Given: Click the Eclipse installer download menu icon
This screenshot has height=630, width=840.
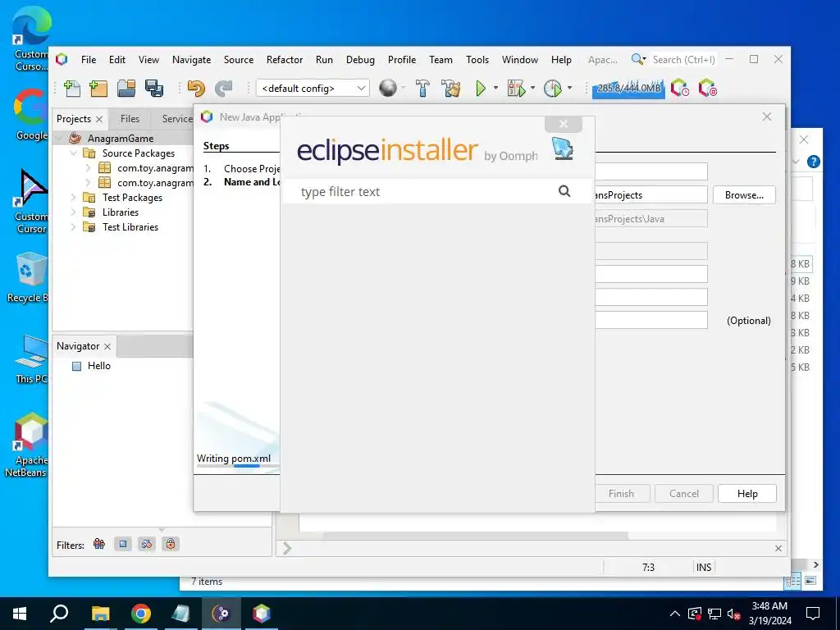Looking at the screenshot, I should (x=563, y=148).
